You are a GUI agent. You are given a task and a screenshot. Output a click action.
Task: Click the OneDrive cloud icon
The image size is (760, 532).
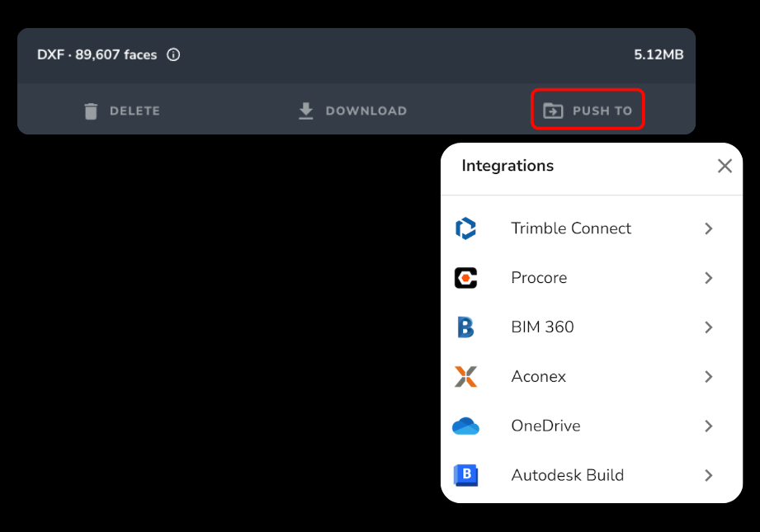(465, 426)
